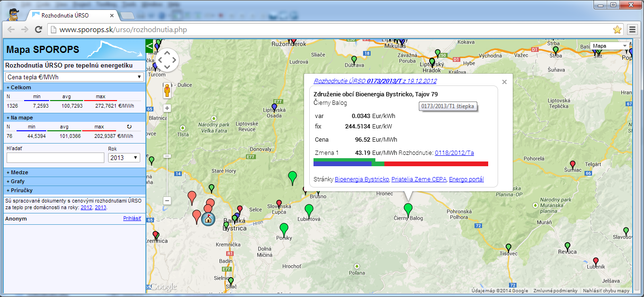Screen dimensions: 644x297
Task: Pan the map right with the arrow control
Action: pos(175,60)
